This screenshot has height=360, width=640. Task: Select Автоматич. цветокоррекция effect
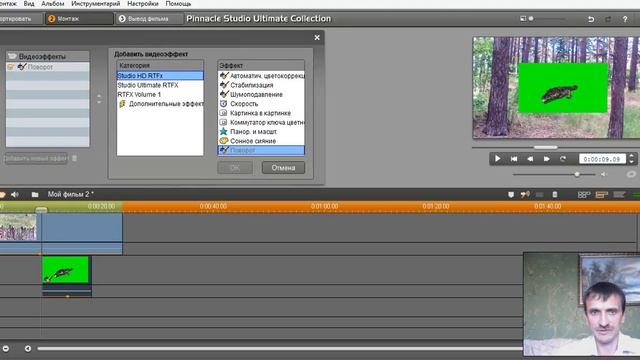(261, 76)
